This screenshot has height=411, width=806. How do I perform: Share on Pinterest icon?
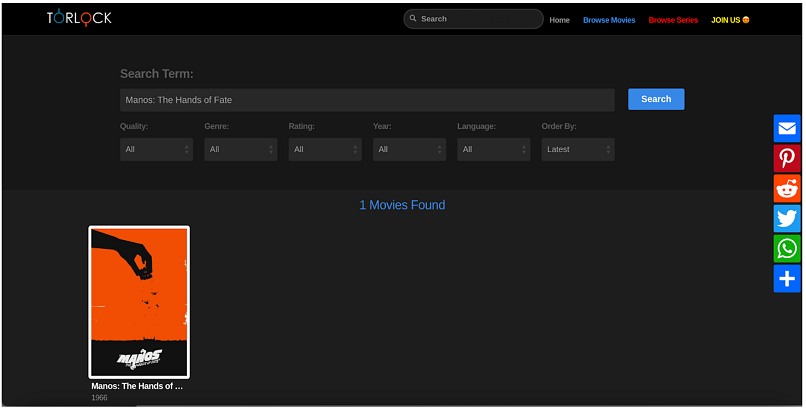point(787,158)
